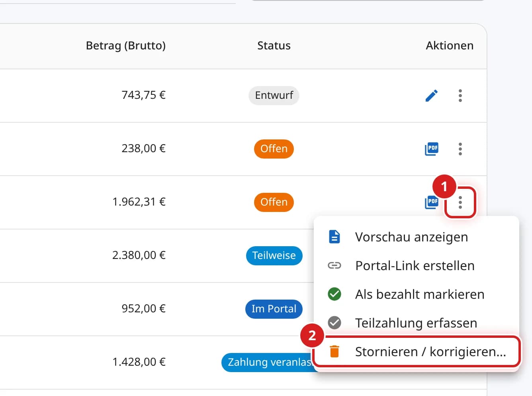
Task: Click the Status column header
Action: pyautogui.click(x=274, y=46)
